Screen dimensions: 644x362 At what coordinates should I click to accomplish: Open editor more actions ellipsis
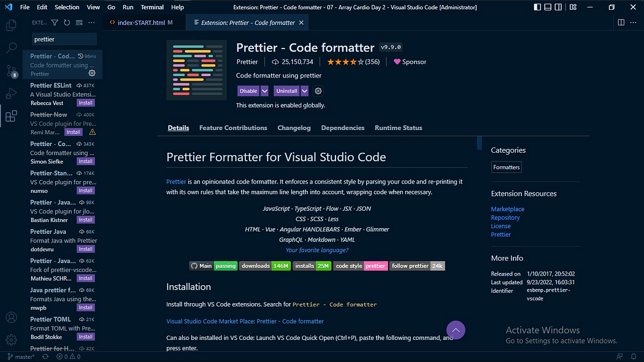pos(633,23)
